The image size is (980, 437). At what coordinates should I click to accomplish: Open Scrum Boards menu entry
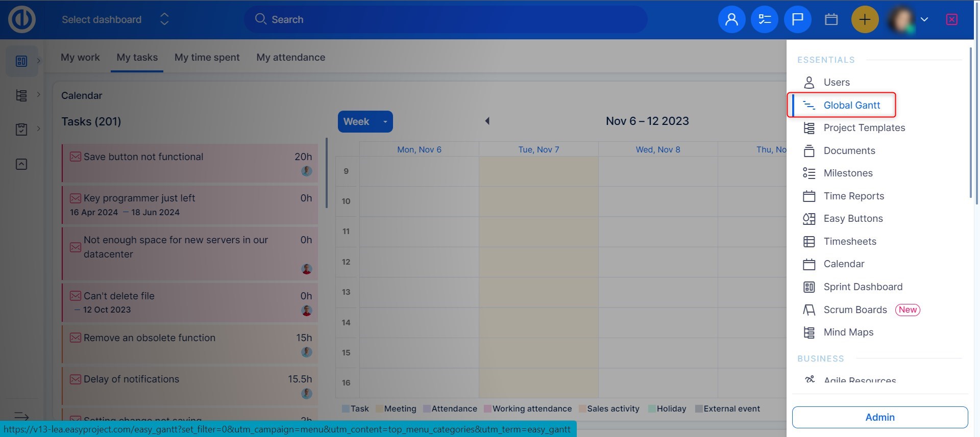coord(855,310)
